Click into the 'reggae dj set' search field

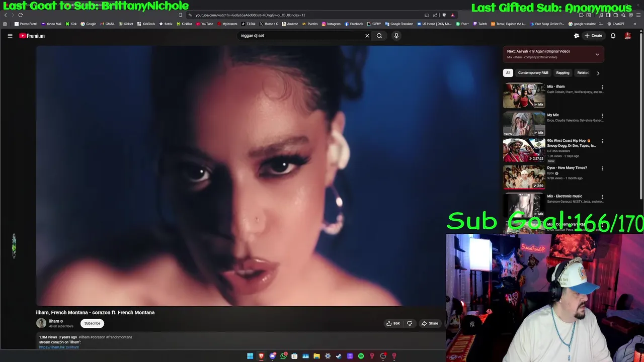coord(301,36)
